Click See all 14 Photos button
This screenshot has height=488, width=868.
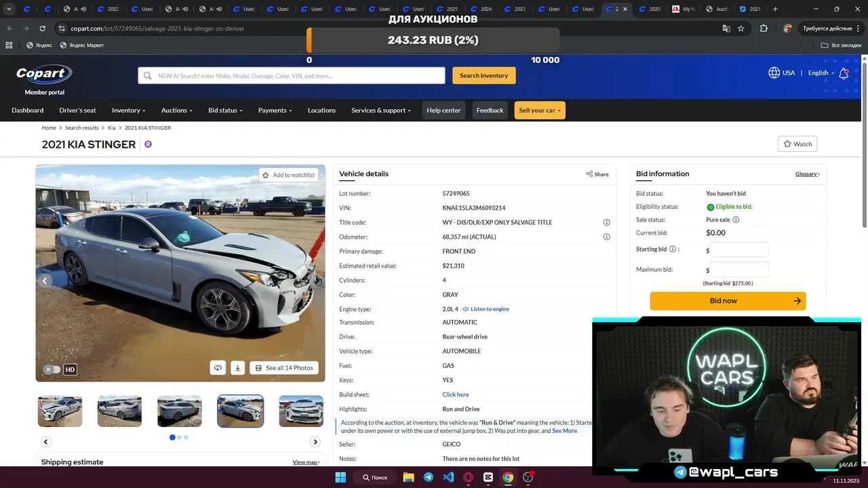click(x=284, y=368)
